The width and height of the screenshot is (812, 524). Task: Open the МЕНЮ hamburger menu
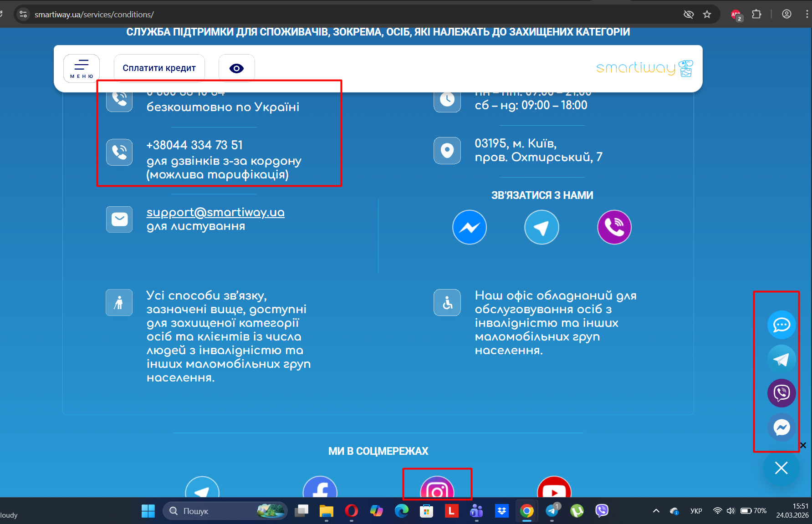click(x=82, y=68)
